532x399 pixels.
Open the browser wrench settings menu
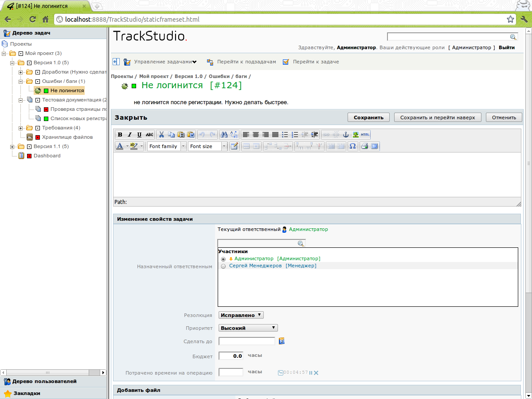524,20
